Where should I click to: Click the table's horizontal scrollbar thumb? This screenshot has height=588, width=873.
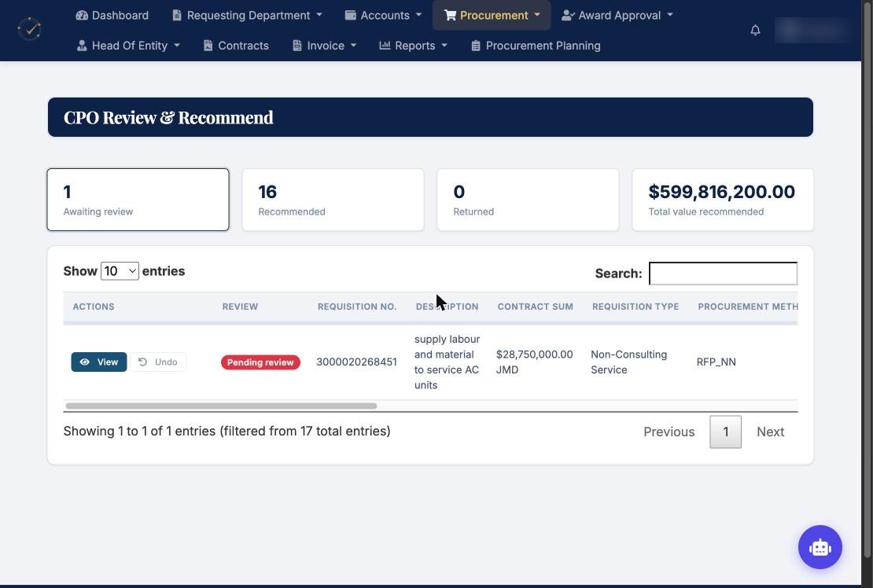[x=221, y=406]
